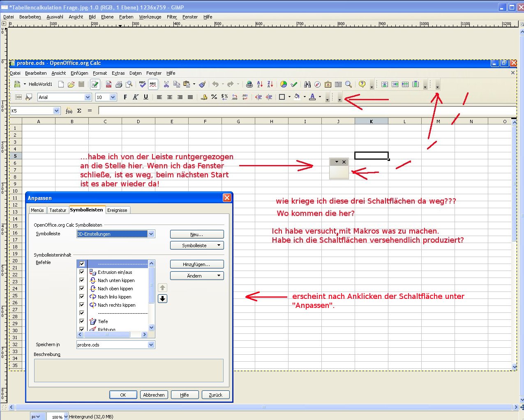Switch to the Tastatur tab

point(58,210)
